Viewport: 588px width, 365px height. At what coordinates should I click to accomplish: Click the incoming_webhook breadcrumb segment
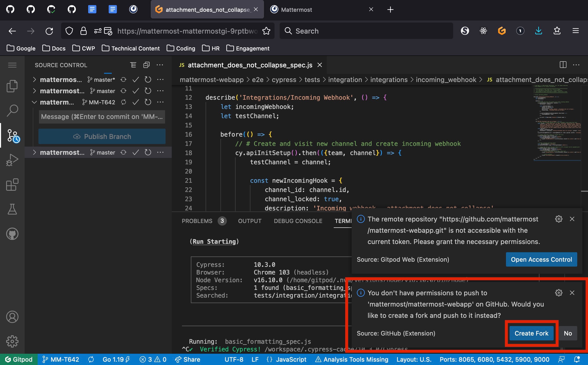[446, 80]
